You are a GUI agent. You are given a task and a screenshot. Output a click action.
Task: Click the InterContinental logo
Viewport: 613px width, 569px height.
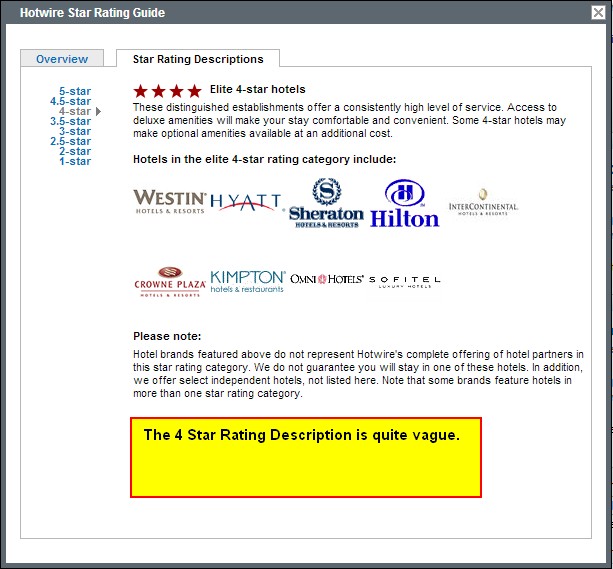click(483, 203)
